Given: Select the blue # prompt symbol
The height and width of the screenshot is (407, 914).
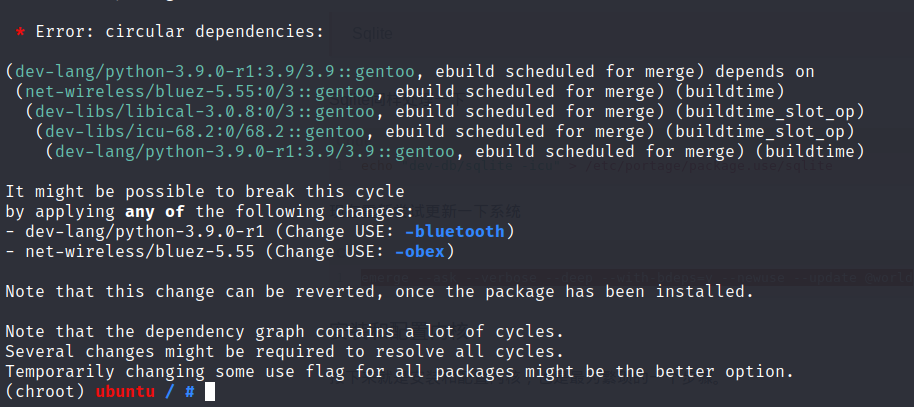Looking at the screenshot, I should [189, 391].
